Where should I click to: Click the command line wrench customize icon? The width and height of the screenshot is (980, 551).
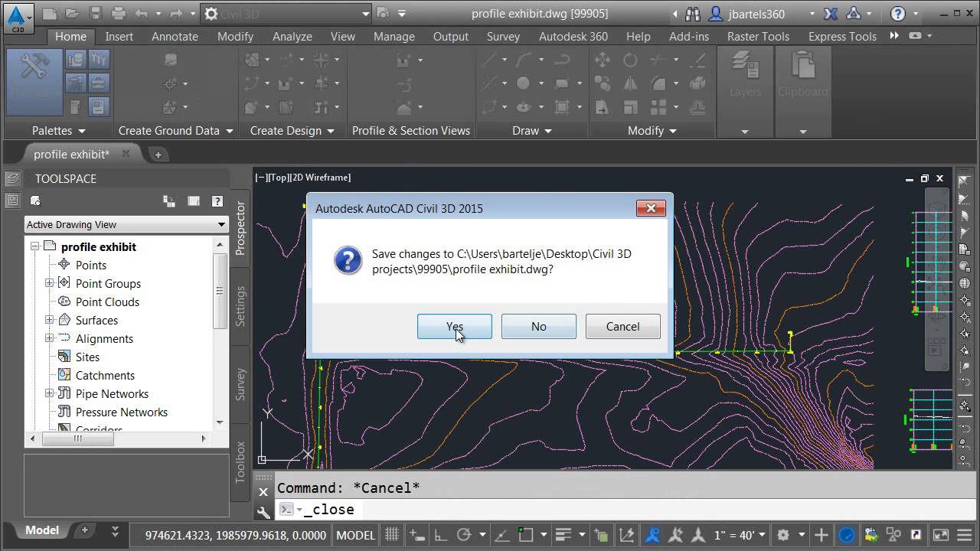(x=263, y=511)
